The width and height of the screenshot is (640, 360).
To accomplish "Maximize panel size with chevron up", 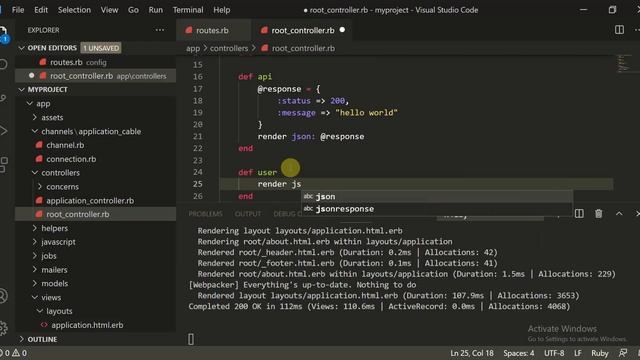I will point(619,213).
